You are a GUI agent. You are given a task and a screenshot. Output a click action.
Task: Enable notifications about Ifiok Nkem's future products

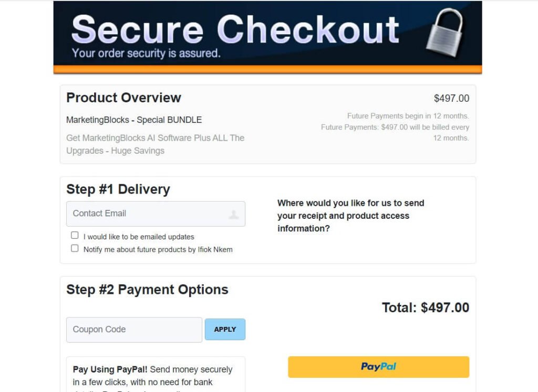[x=75, y=248]
